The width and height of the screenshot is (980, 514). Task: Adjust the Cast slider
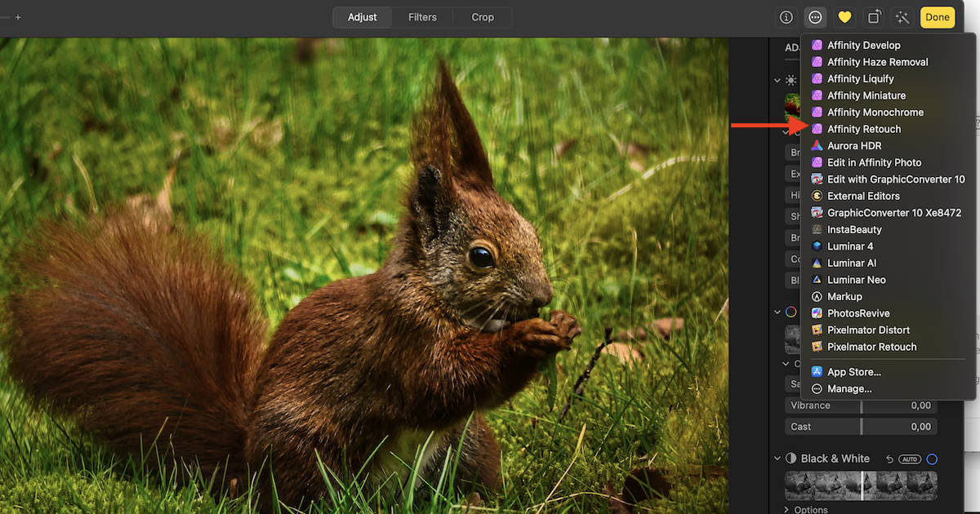[861, 427]
